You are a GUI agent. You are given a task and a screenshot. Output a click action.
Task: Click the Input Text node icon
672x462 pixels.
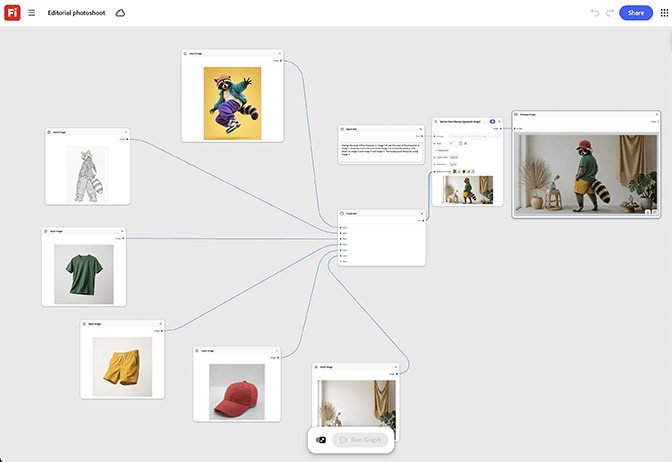pos(342,129)
